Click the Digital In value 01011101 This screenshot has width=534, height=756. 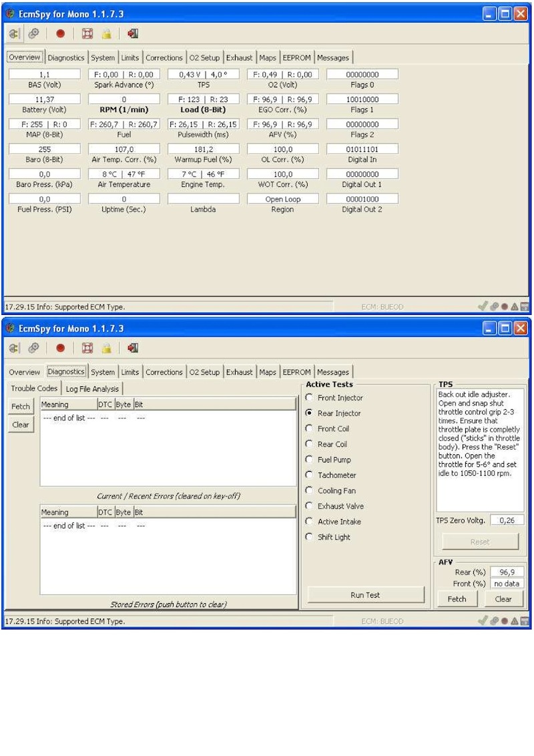coord(362,149)
